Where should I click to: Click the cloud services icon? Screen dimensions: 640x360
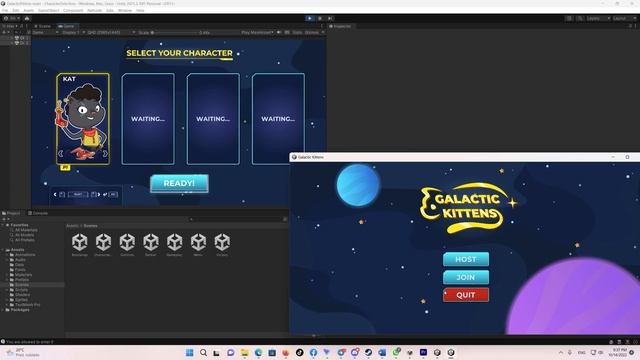coord(27,18)
